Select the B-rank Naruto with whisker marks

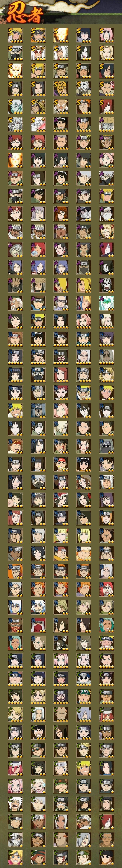(x=84, y=392)
